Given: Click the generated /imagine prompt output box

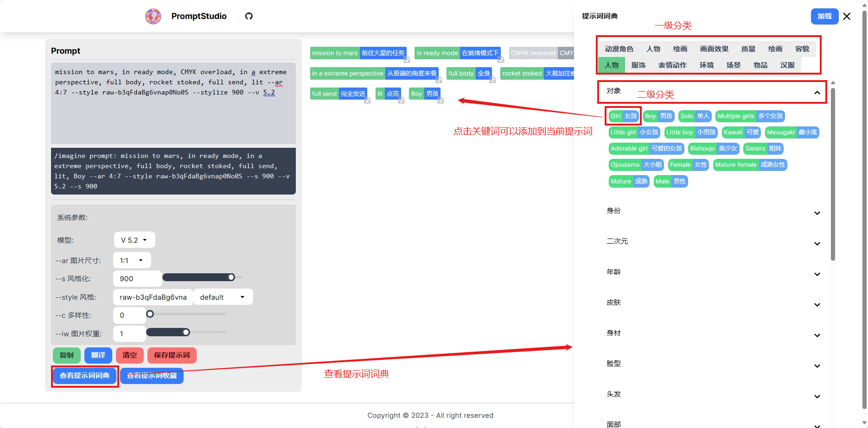Looking at the screenshot, I should pos(173,171).
